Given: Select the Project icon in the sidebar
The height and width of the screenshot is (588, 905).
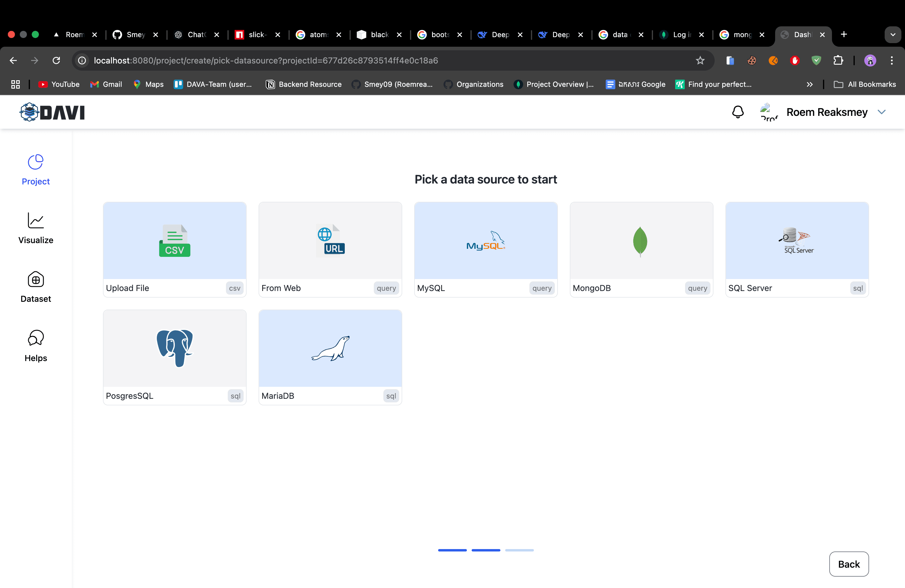Looking at the screenshot, I should coord(35,170).
